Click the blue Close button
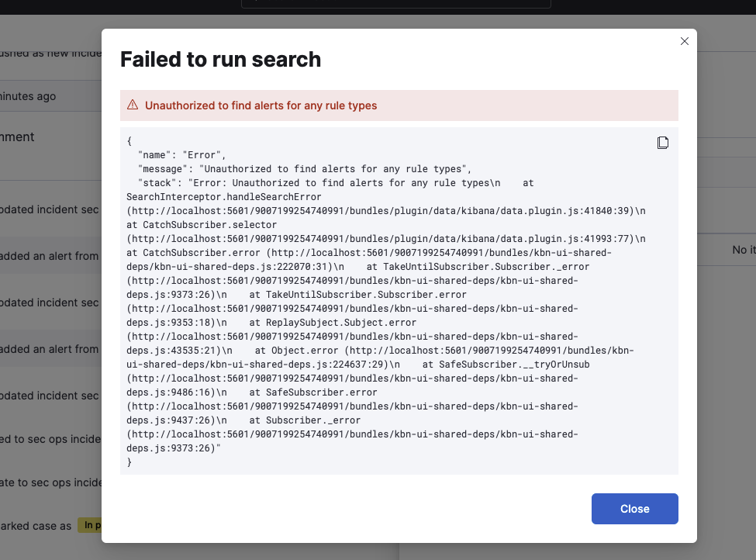 pyautogui.click(x=634, y=508)
